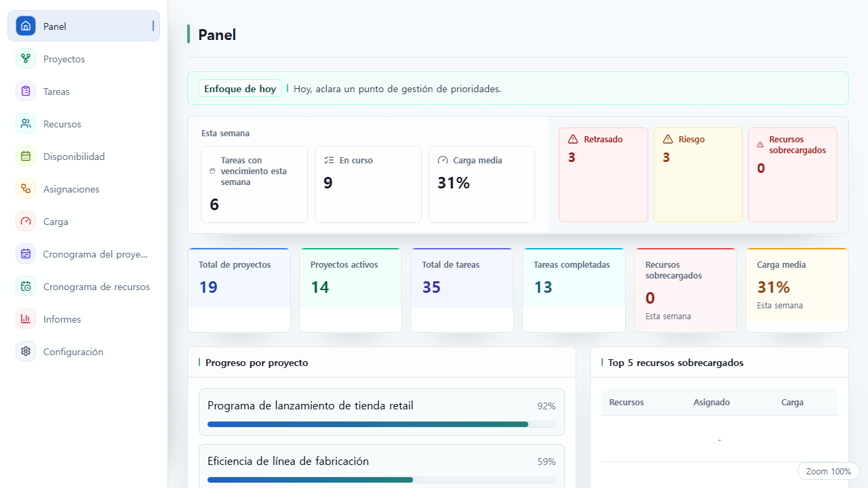Viewport: 868px width, 488px height.
Task: Click the Carga gauge icon in sidebar
Action: (x=26, y=222)
